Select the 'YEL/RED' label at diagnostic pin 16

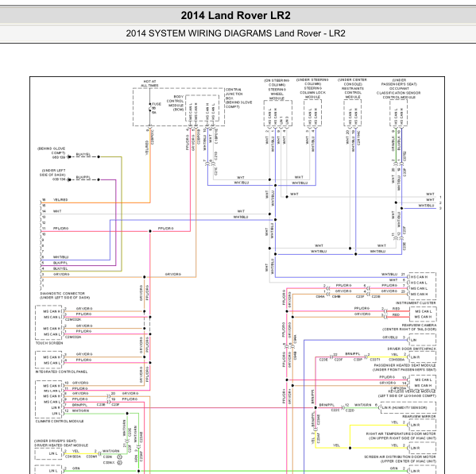tap(60, 200)
